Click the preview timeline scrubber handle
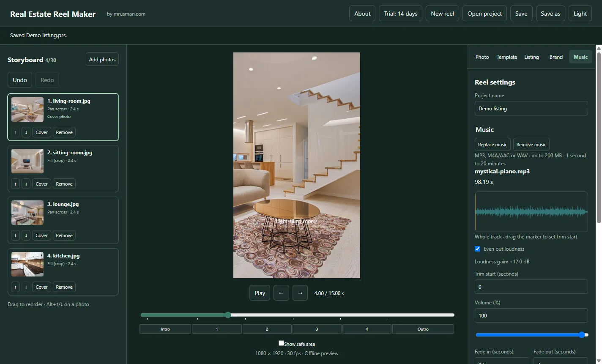The image size is (602, 364). (228, 315)
